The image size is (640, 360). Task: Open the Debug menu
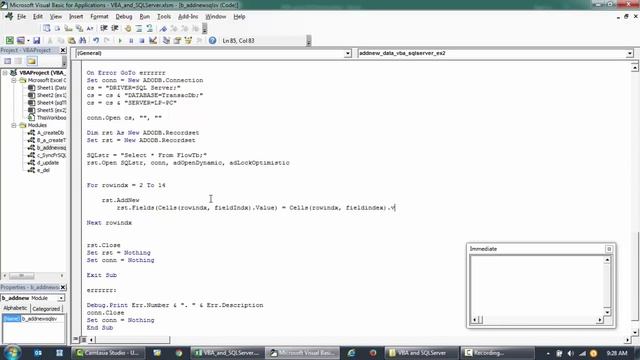point(124,17)
